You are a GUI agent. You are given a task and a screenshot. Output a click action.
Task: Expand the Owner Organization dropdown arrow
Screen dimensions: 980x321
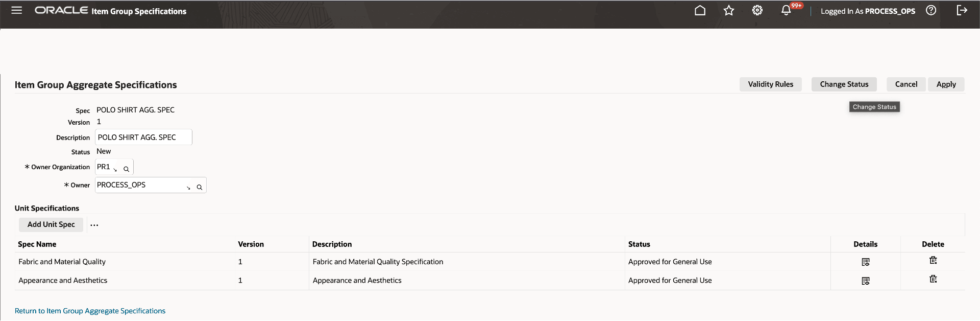tap(116, 168)
